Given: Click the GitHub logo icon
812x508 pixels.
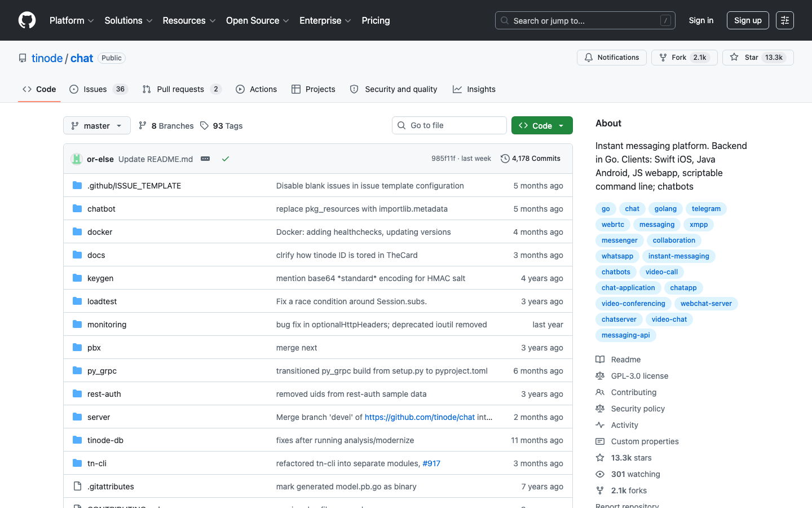Looking at the screenshot, I should 27,20.
